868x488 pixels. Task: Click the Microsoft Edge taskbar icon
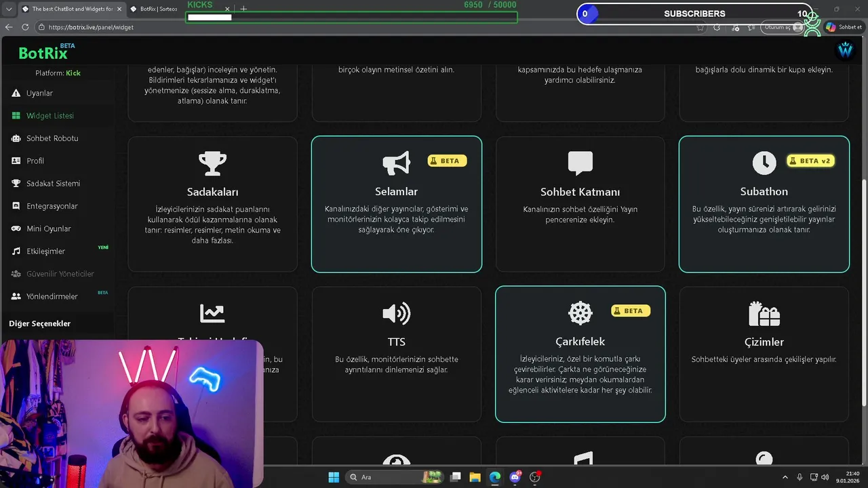[495, 477]
